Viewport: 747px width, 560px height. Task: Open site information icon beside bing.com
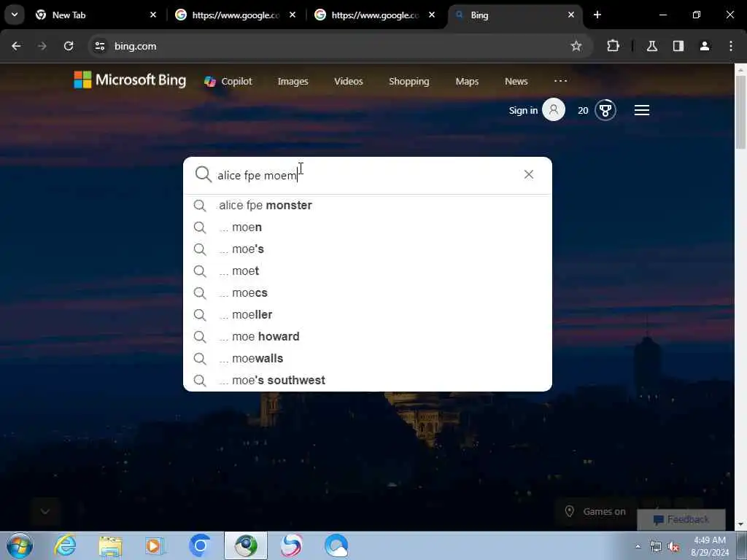(x=99, y=46)
